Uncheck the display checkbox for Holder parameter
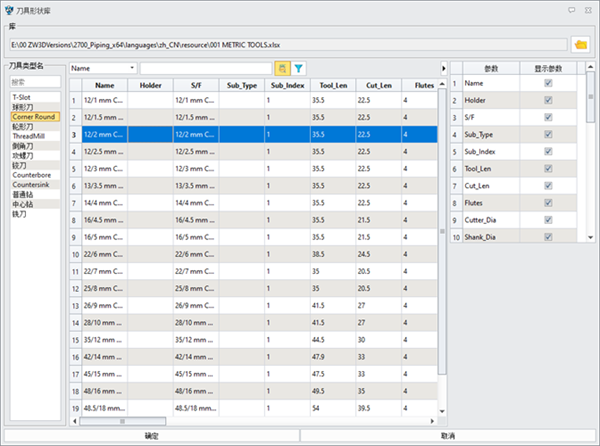 (x=546, y=100)
